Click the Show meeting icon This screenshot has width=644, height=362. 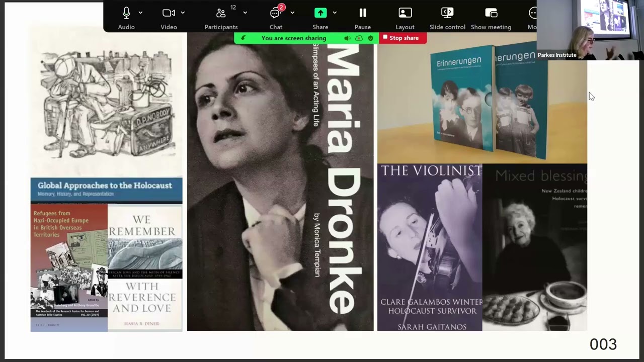pyautogui.click(x=491, y=13)
